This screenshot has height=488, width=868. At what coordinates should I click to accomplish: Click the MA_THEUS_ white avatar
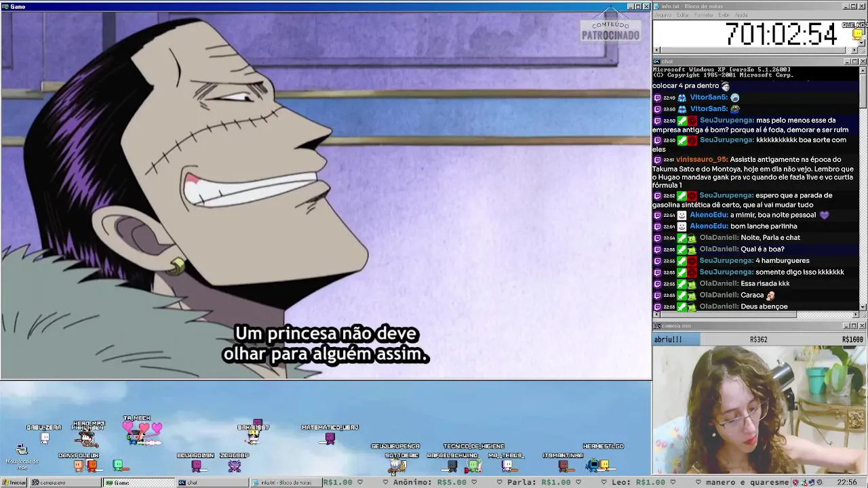pyautogui.click(x=507, y=466)
